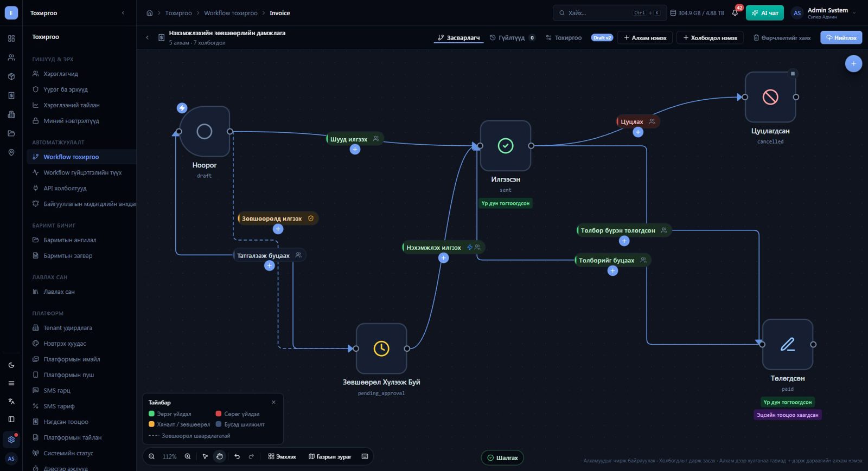
Task: Click the Алхам нэмэх button
Action: coord(645,37)
